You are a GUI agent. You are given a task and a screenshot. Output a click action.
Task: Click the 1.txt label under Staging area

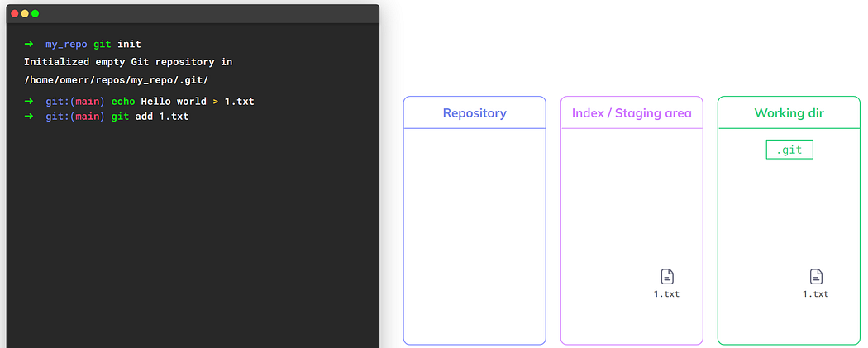(666, 294)
